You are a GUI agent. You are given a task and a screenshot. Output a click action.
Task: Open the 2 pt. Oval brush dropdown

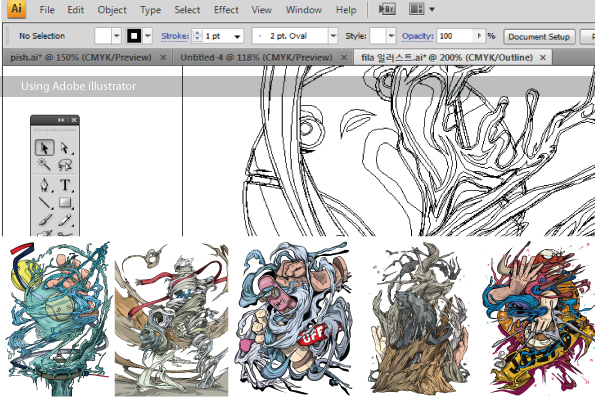[x=333, y=36]
